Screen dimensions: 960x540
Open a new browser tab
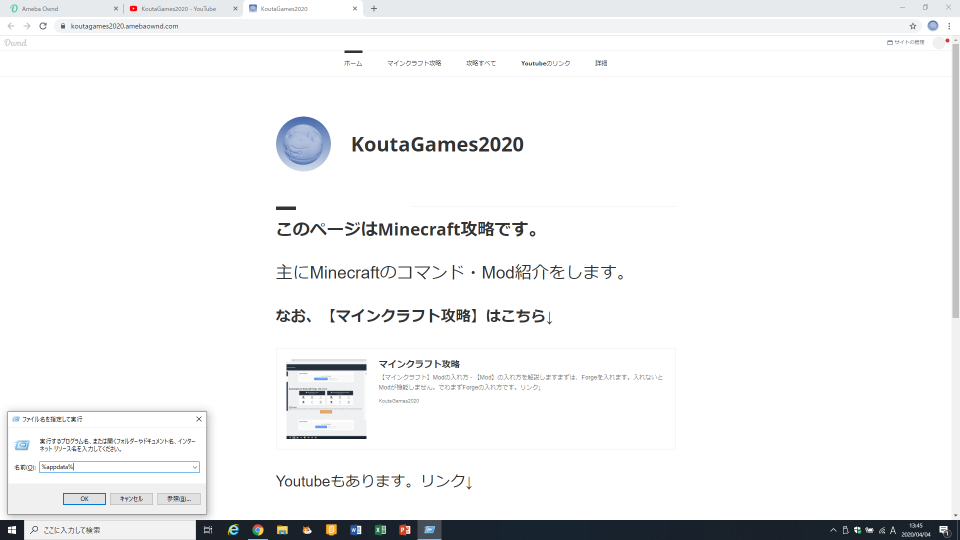[x=374, y=9]
